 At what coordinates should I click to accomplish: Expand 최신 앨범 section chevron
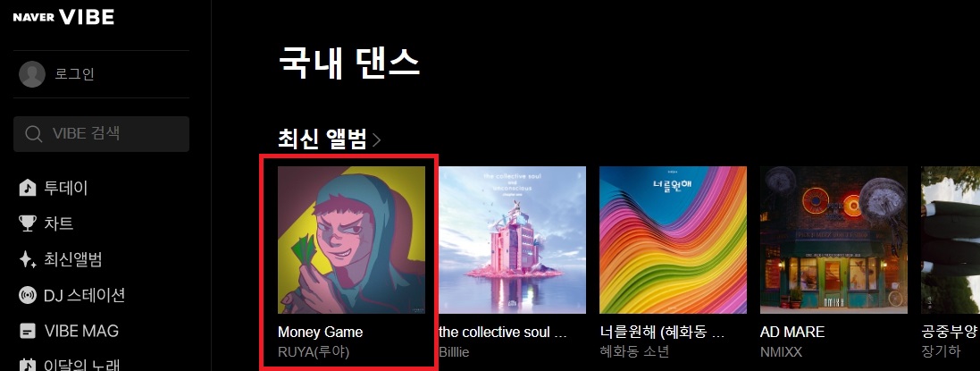pyautogui.click(x=376, y=140)
